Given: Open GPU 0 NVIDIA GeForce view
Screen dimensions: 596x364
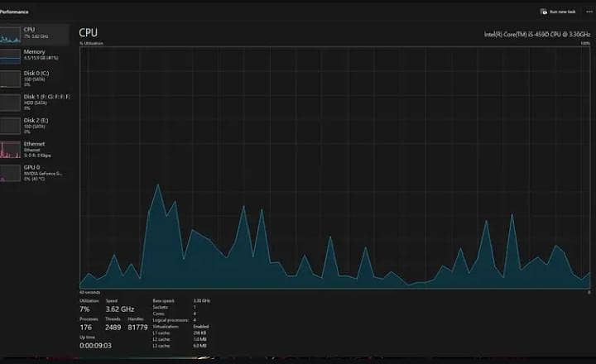Looking at the screenshot, I should 35,173.
